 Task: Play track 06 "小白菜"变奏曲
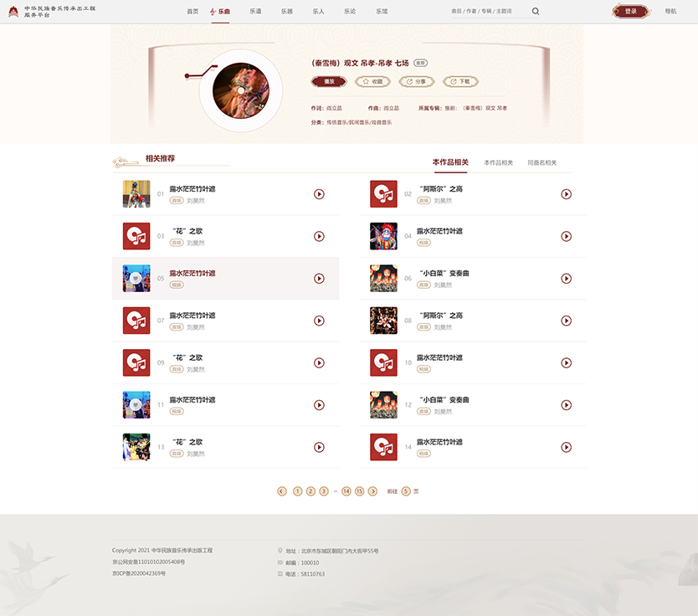point(566,279)
